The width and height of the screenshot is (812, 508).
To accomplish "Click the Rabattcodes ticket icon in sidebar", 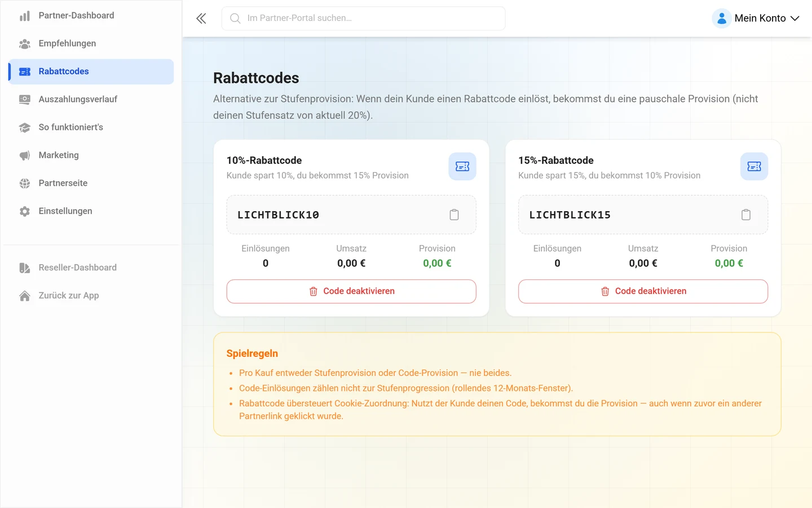I will click(x=25, y=72).
